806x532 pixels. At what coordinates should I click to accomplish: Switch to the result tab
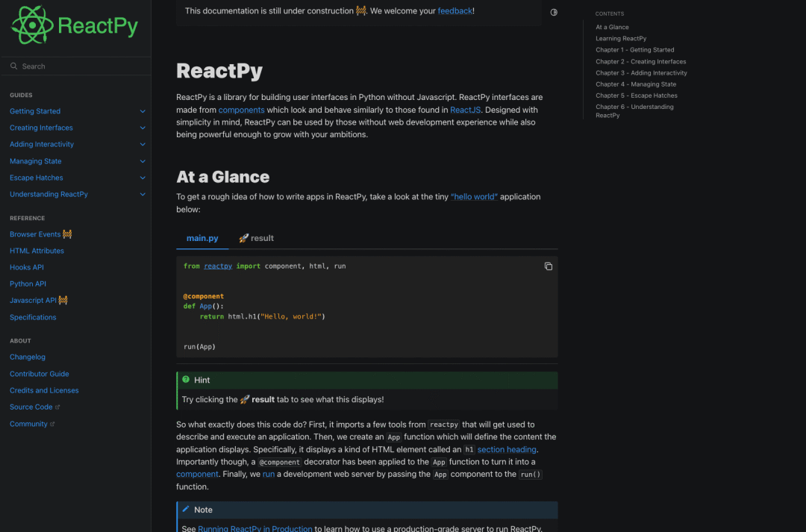click(256, 238)
